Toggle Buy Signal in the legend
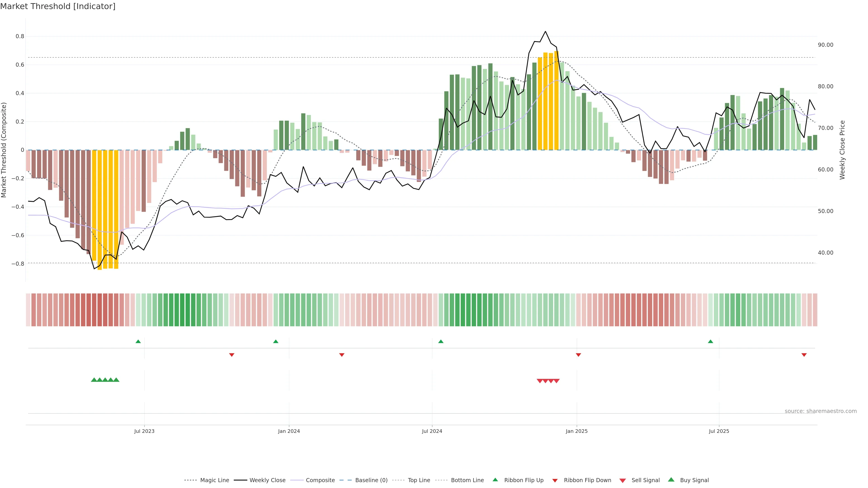 coord(694,480)
